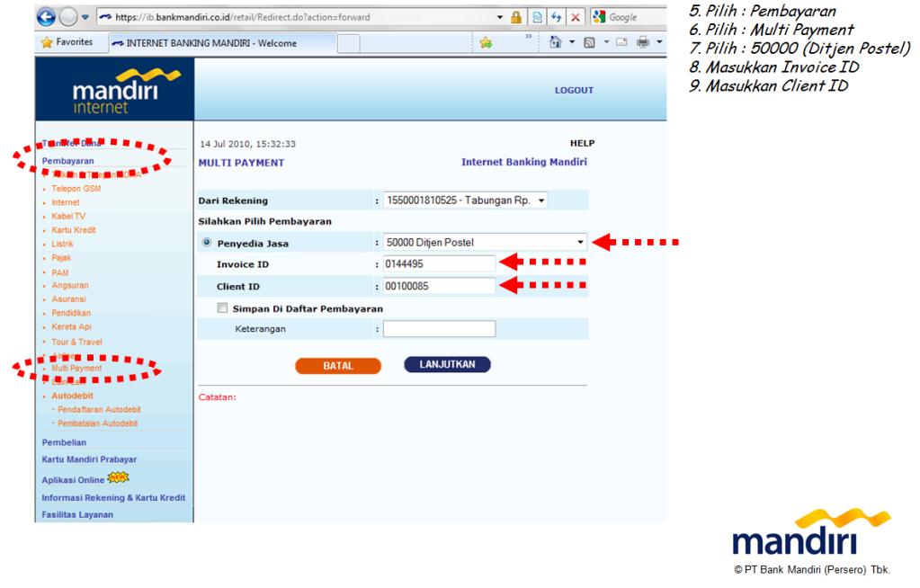Click the orange BATAL button
The image size is (920, 588).
tap(338, 366)
